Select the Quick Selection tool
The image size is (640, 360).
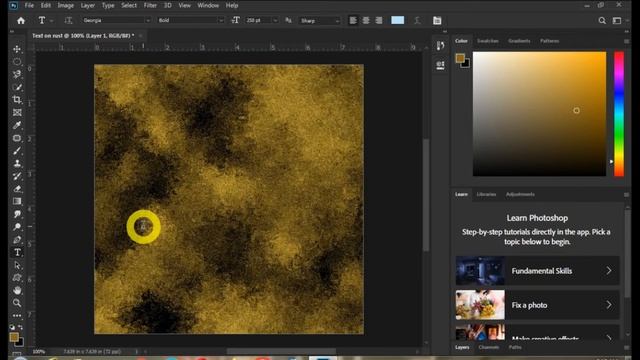(17, 87)
